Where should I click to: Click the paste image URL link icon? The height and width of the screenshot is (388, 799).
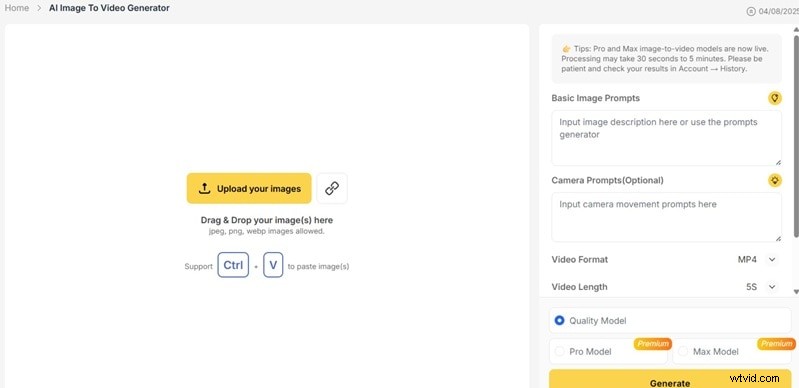[x=332, y=188]
